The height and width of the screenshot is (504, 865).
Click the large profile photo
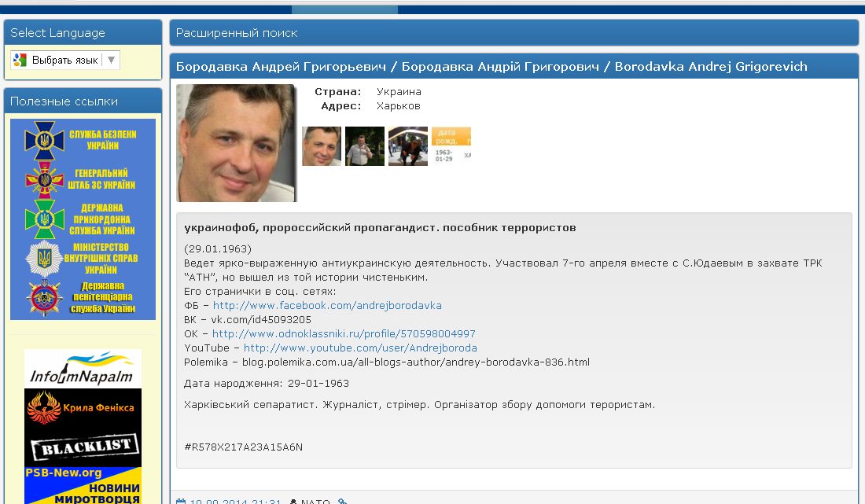click(237, 143)
